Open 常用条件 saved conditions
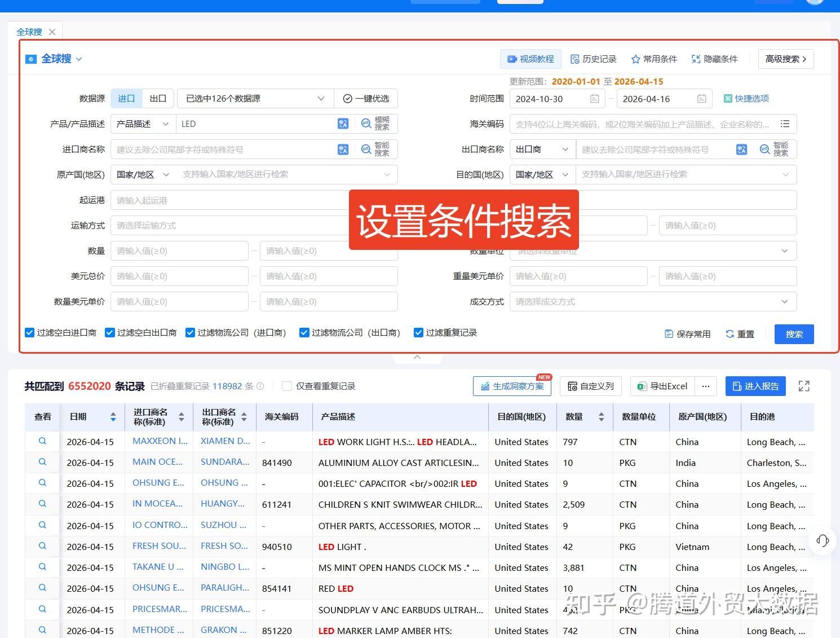 [654, 59]
